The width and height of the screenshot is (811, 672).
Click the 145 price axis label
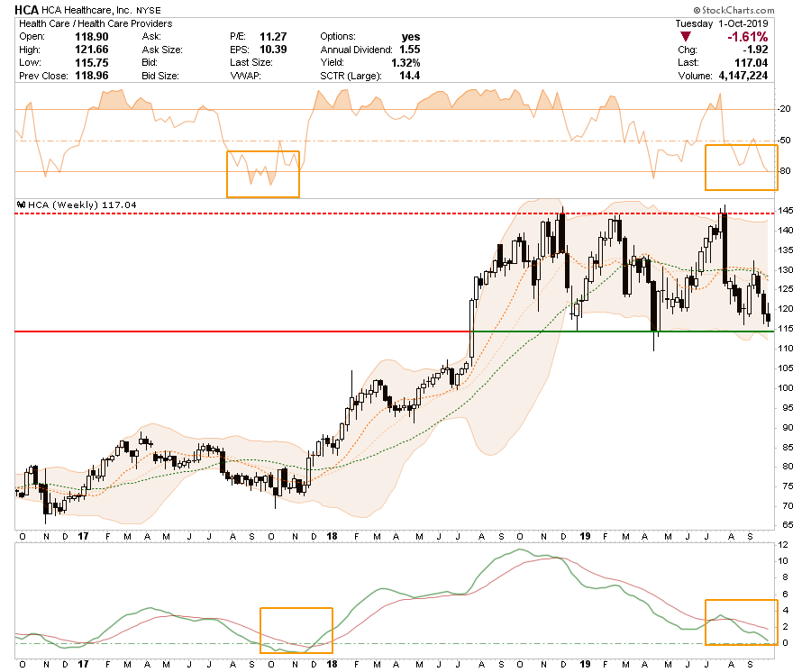(786, 211)
